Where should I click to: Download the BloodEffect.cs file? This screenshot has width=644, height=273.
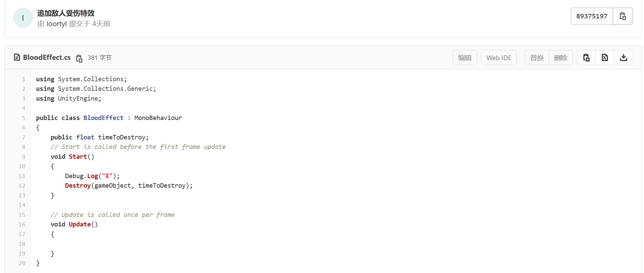[x=624, y=57]
